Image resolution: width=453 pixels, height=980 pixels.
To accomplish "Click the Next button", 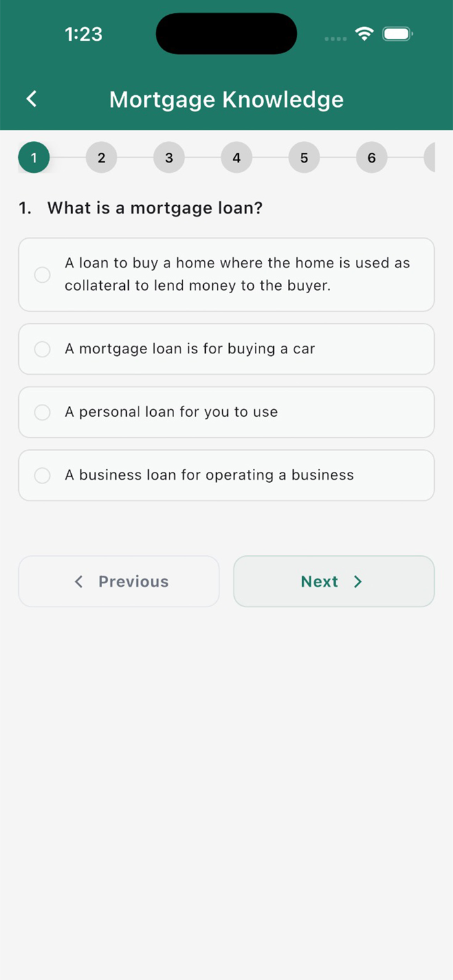I will [334, 581].
